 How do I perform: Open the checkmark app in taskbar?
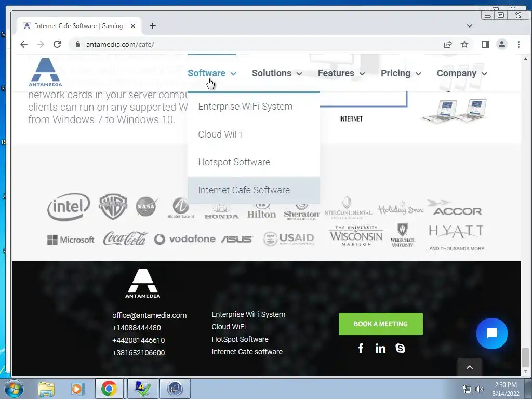(x=142, y=389)
